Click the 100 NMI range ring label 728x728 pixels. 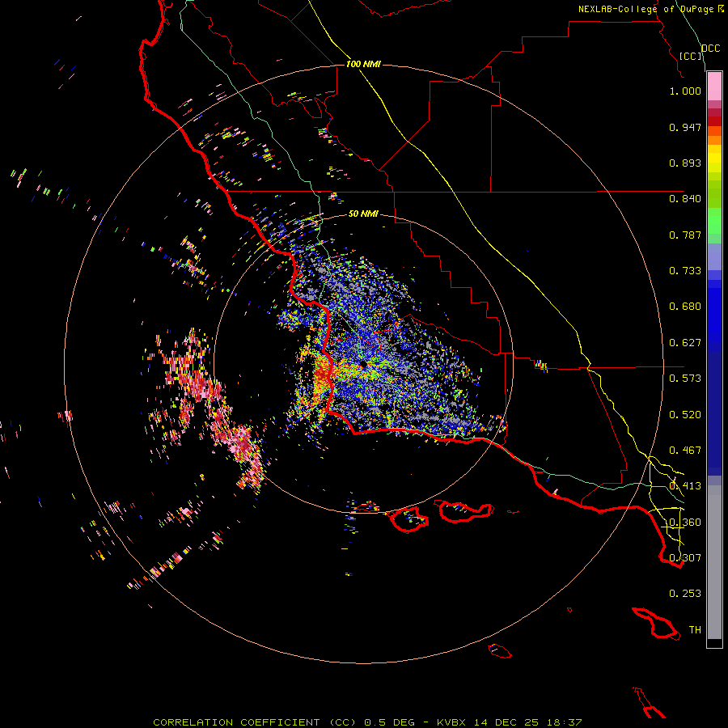point(363,64)
